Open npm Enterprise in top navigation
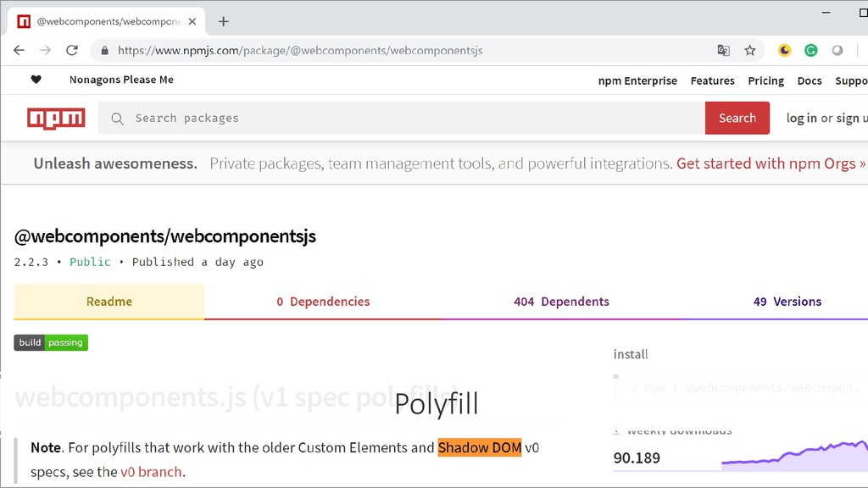The width and height of the screenshot is (868, 488). pos(637,80)
